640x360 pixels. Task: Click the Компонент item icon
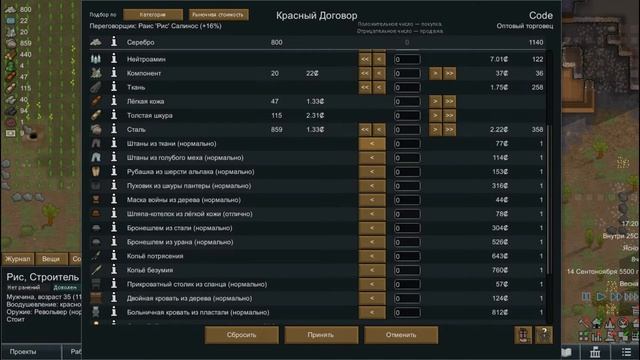(x=96, y=73)
